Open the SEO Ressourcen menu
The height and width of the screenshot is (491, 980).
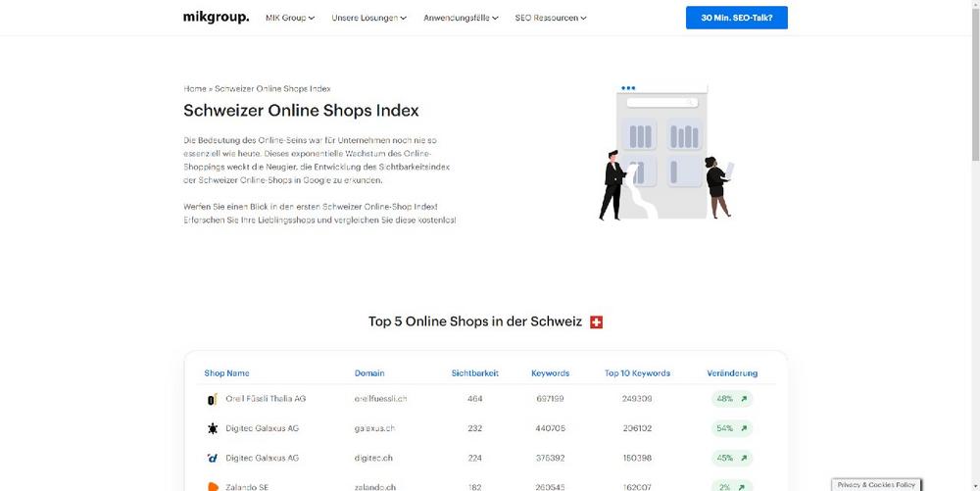tap(551, 18)
